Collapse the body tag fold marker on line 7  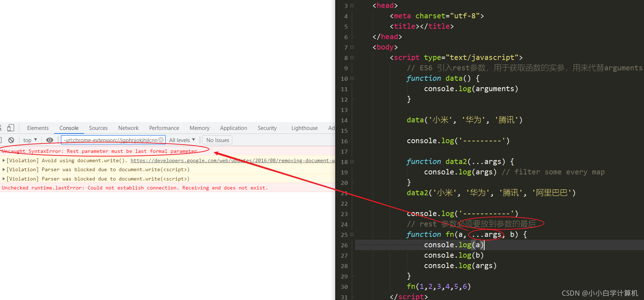(352, 47)
